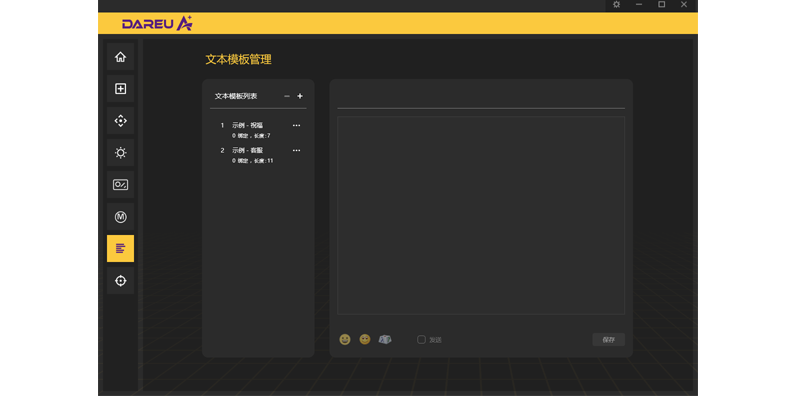The height and width of the screenshot is (396, 792).
Task: Insert the grinning face emoji
Action: [x=345, y=339]
